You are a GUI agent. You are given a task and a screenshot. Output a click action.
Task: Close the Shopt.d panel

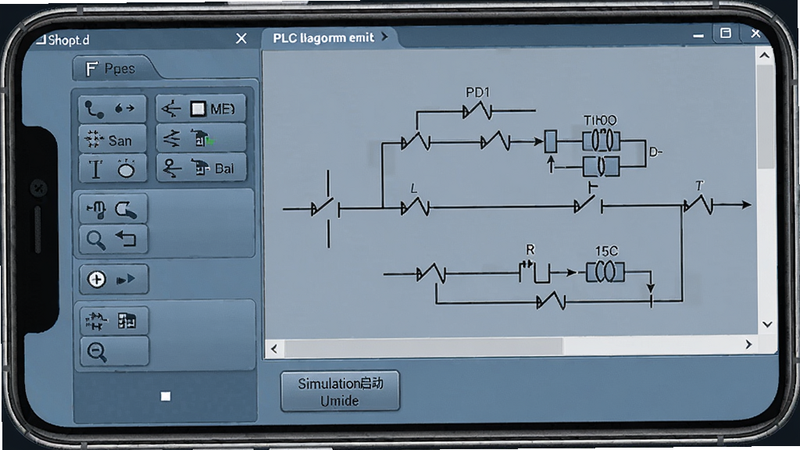click(241, 39)
